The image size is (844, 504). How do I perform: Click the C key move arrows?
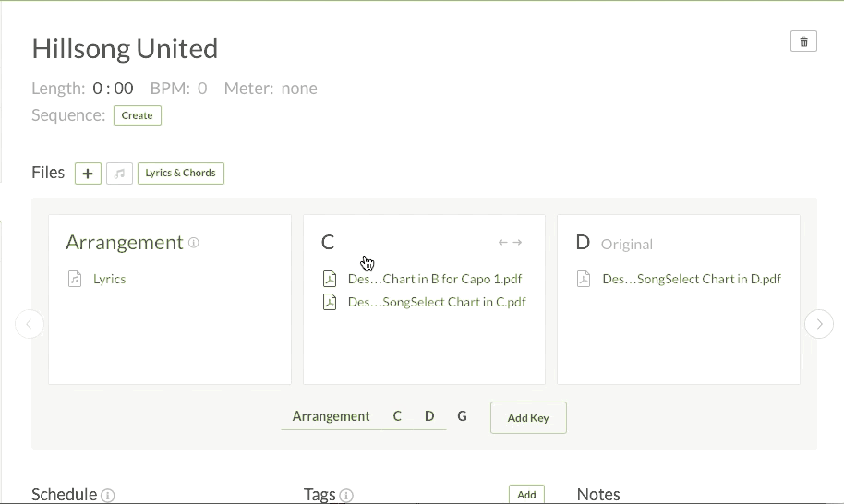pos(511,243)
